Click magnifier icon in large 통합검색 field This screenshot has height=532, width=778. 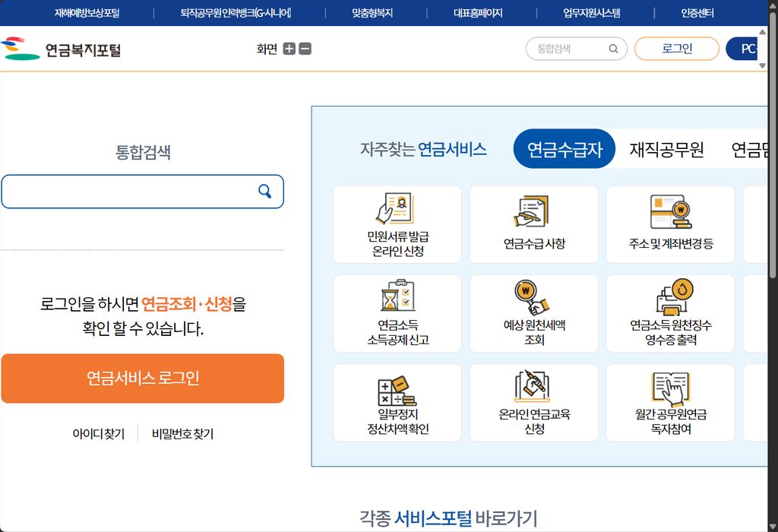[265, 191]
